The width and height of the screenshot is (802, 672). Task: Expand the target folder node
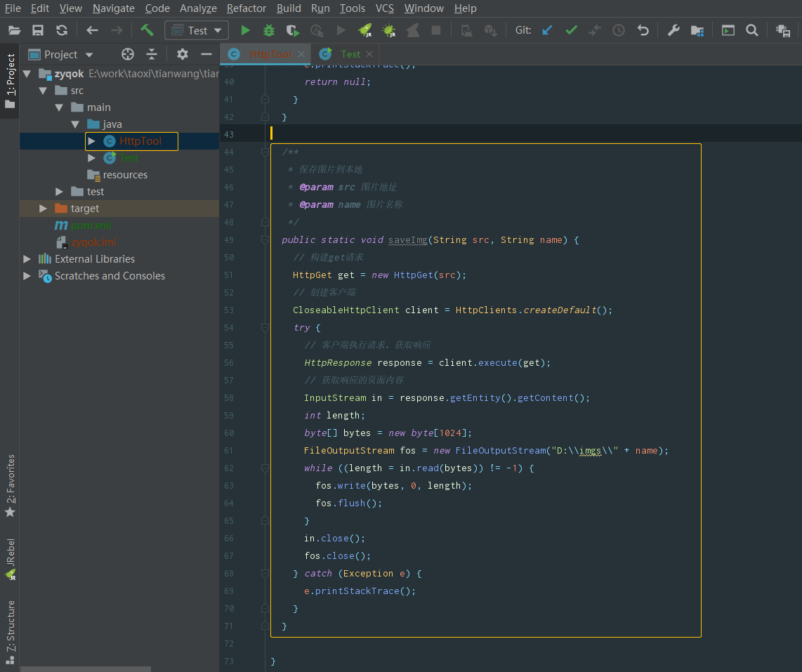[x=44, y=209]
